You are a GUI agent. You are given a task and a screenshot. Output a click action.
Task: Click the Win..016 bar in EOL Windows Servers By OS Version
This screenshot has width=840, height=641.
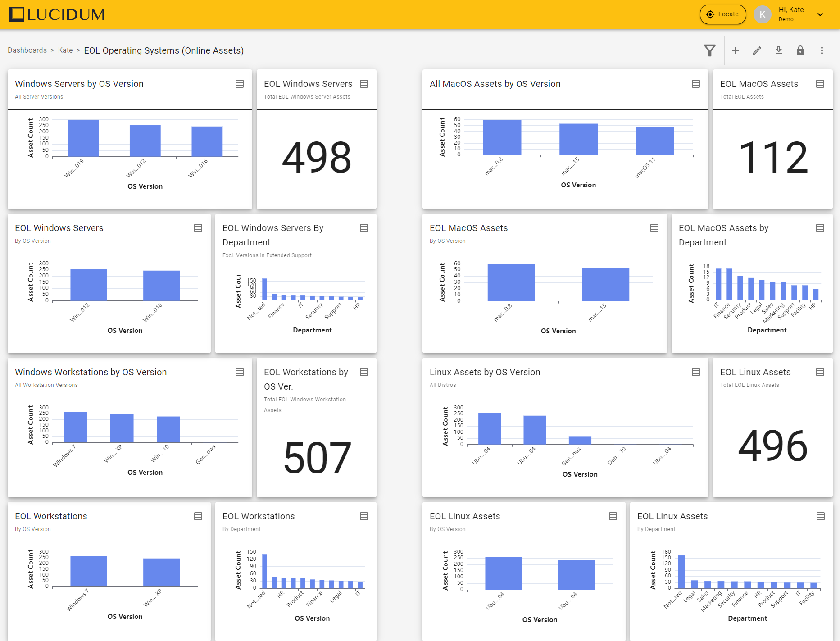click(x=161, y=286)
